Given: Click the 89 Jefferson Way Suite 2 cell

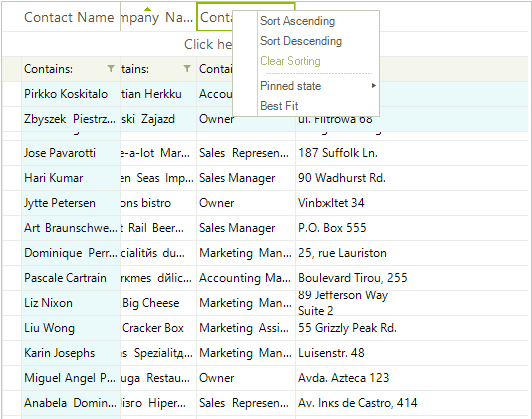Looking at the screenshot, I should coord(412,303).
